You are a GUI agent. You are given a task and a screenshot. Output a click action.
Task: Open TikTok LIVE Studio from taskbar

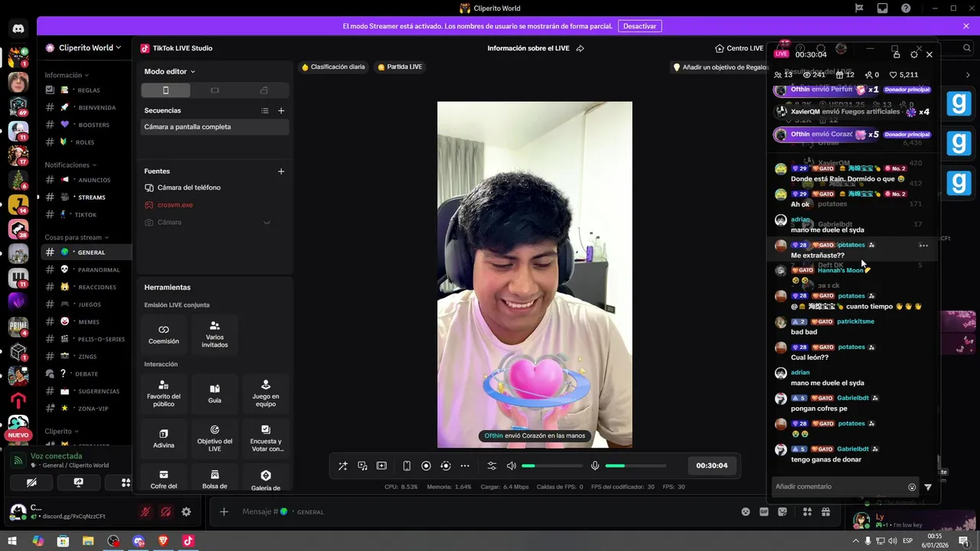[188, 541]
